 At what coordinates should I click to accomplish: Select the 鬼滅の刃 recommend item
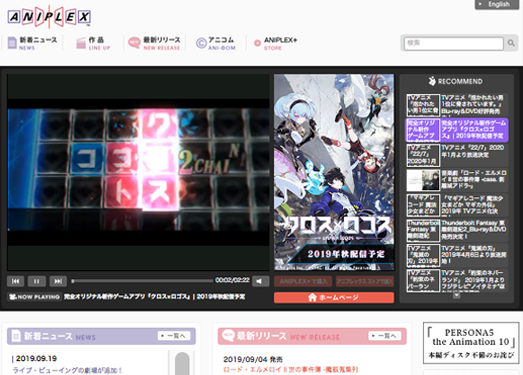pos(457,255)
